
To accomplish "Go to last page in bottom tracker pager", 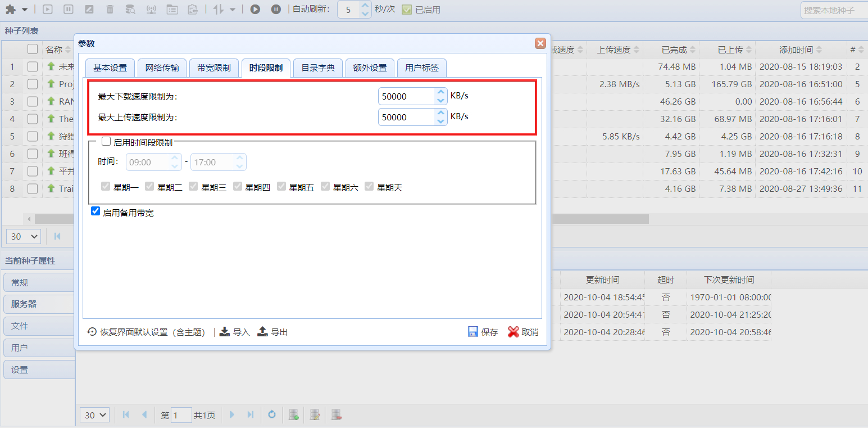I will click(251, 415).
